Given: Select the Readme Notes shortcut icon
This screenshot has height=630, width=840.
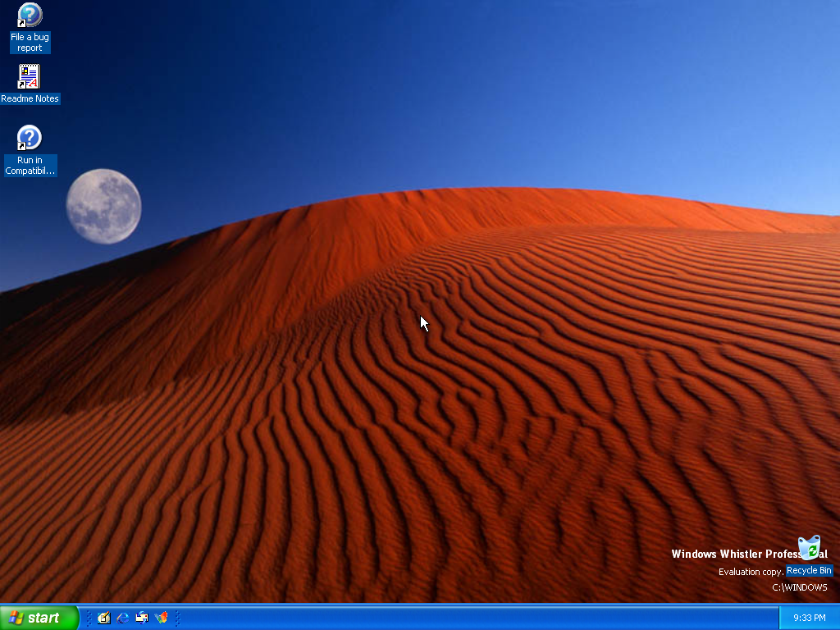Looking at the screenshot, I should click(x=30, y=77).
